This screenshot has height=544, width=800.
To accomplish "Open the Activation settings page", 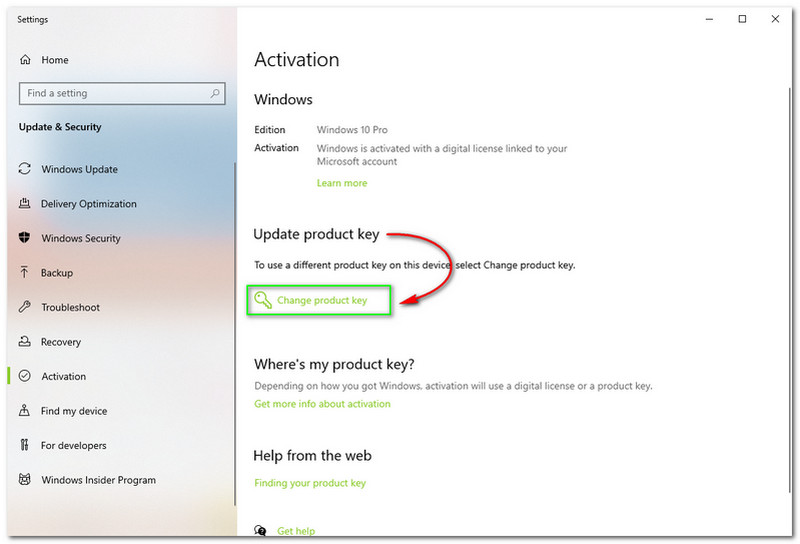I will point(63,377).
